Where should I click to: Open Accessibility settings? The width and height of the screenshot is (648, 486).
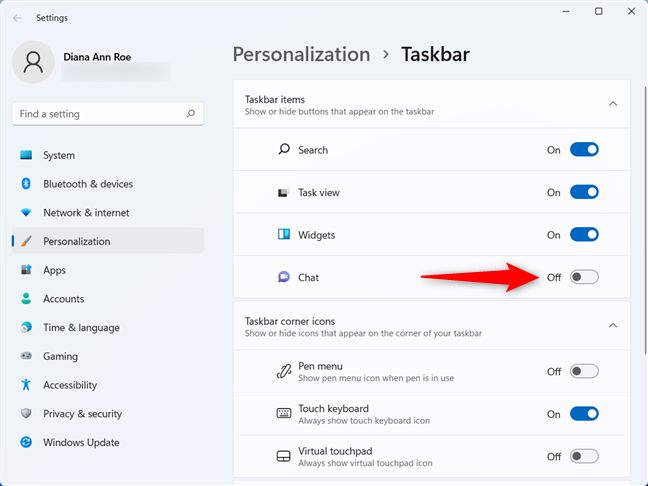point(108,385)
